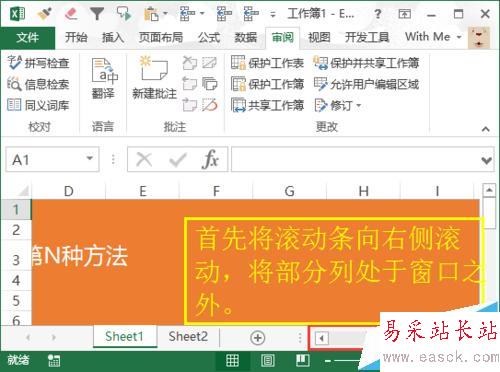This screenshot has width=500, height=372.
Task: Click 允许用户编辑区域 button
Action: click(366, 84)
